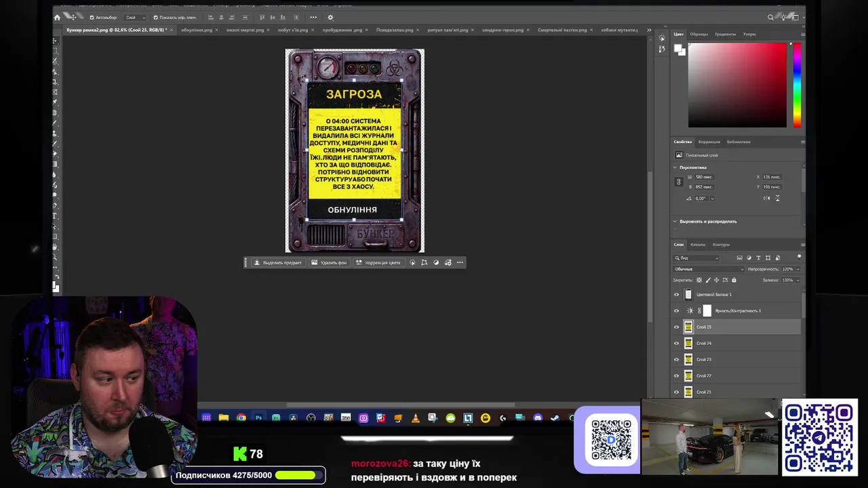
Task: Hide the Цветовой баланс 1 layer
Action: (676, 294)
